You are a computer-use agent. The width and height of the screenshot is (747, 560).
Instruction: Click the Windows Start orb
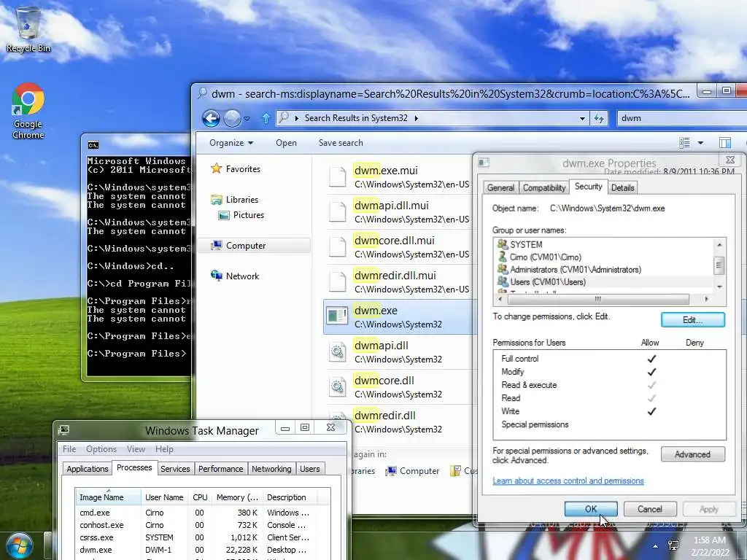click(19, 545)
